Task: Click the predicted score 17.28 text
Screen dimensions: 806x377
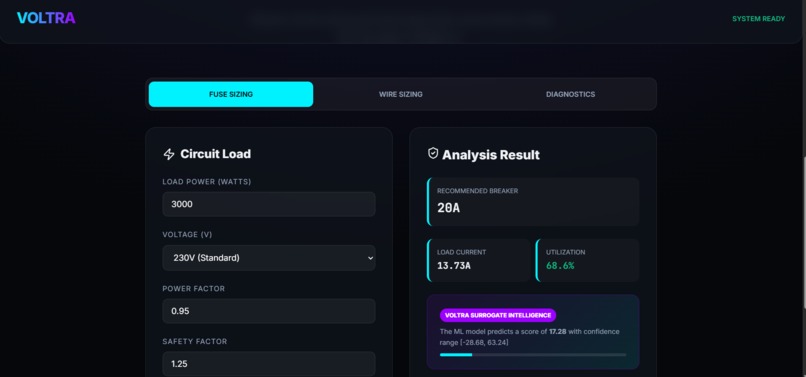Action: click(557, 332)
